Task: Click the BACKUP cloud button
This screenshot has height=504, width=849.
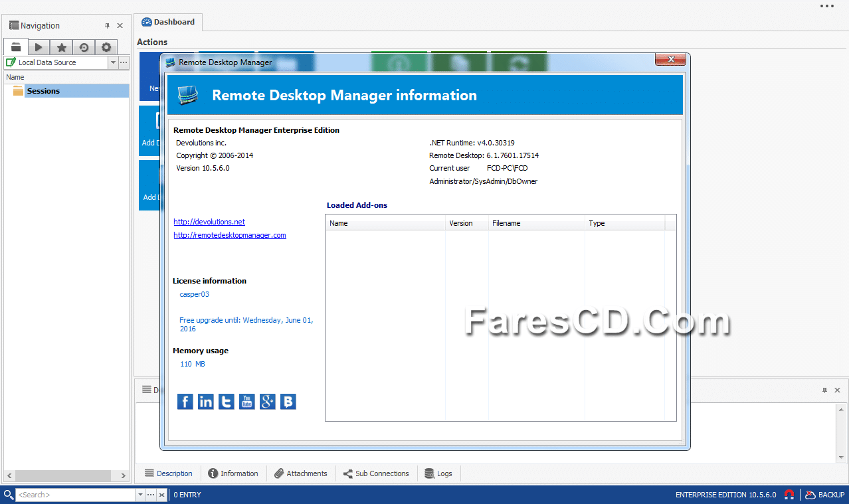Action: (x=825, y=495)
